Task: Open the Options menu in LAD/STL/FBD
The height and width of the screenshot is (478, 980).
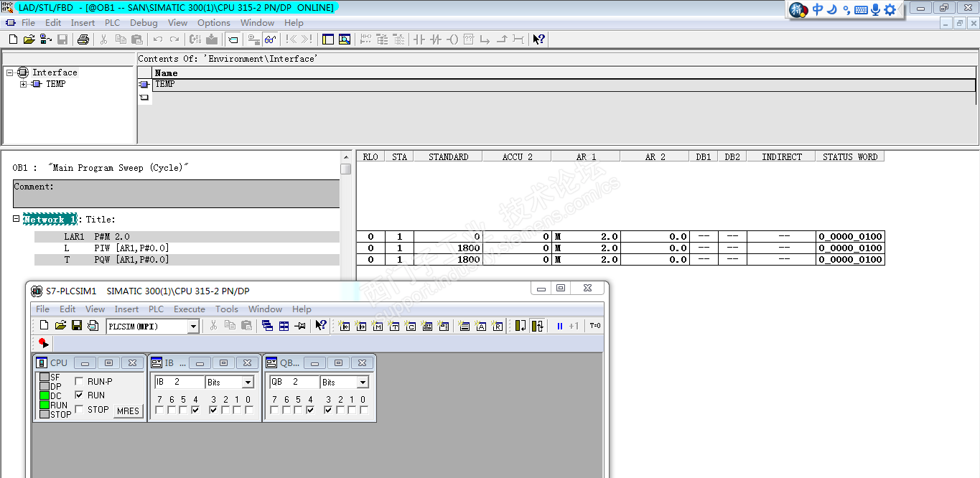Action: (214, 23)
